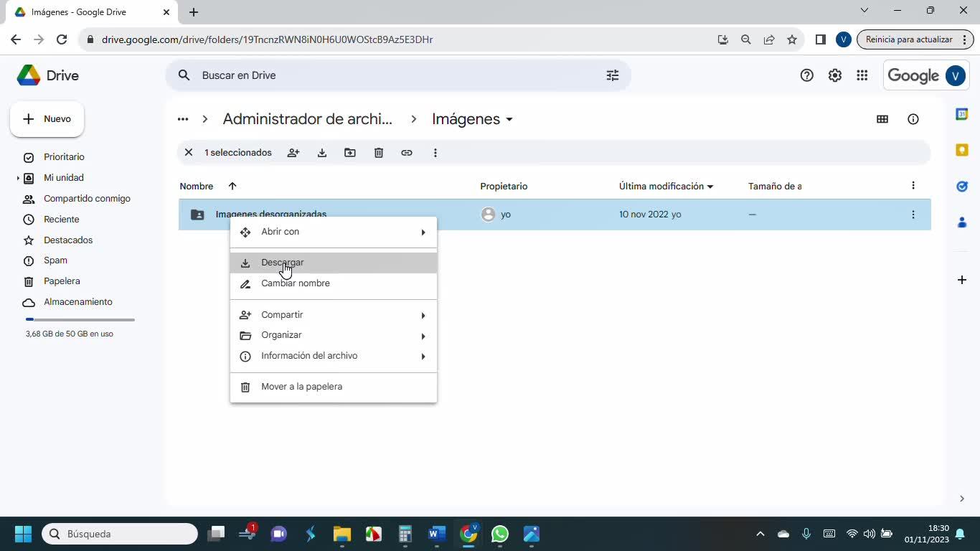Expand the Abrir con submenu
This screenshot has width=980, height=551.
(x=334, y=232)
